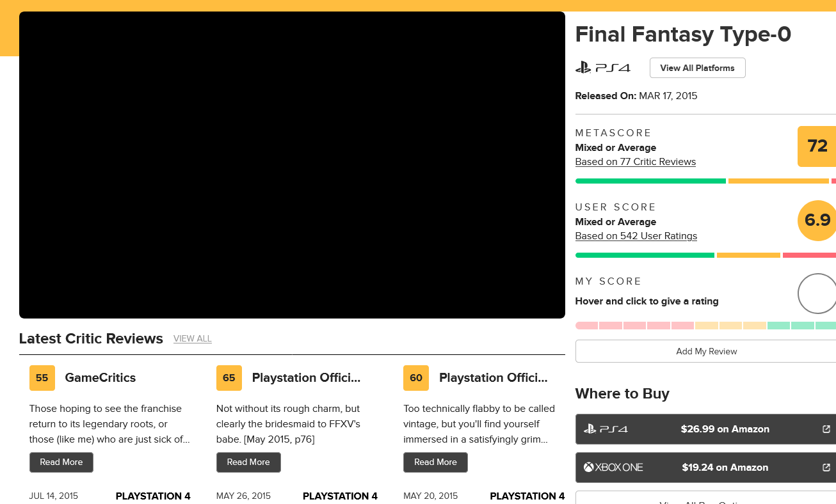The width and height of the screenshot is (836, 504).
Task: Click the review text starting 'Those hoping to see'
Action: pyautogui.click(x=110, y=424)
